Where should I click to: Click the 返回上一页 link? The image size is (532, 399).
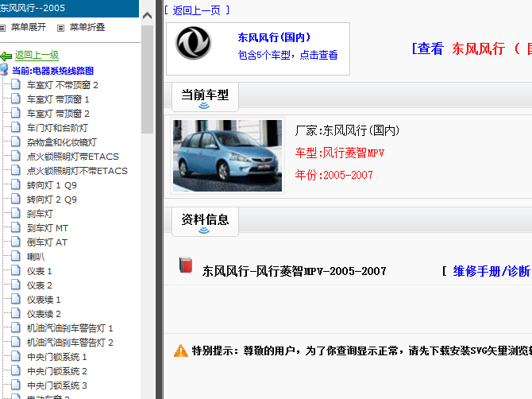(197, 10)
